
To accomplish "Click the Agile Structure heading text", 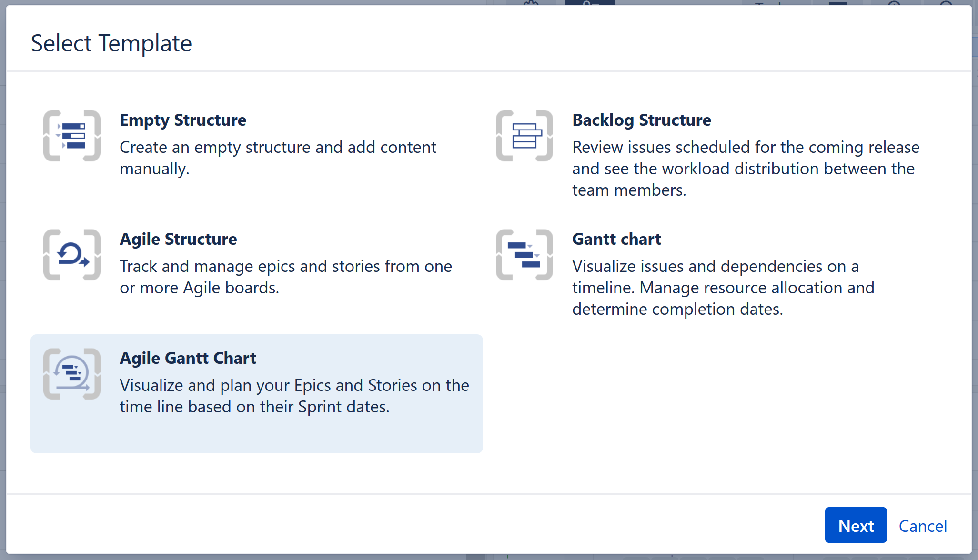I will pos(178,239).
